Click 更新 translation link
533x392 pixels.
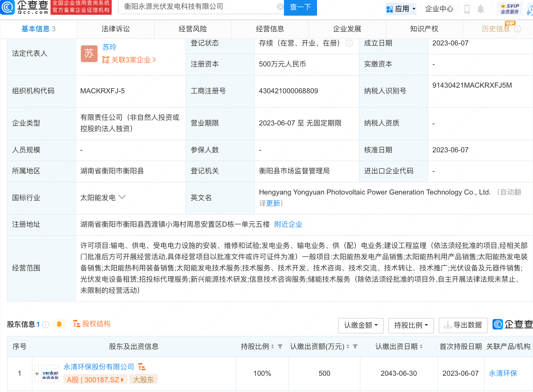tap(273, 203)
